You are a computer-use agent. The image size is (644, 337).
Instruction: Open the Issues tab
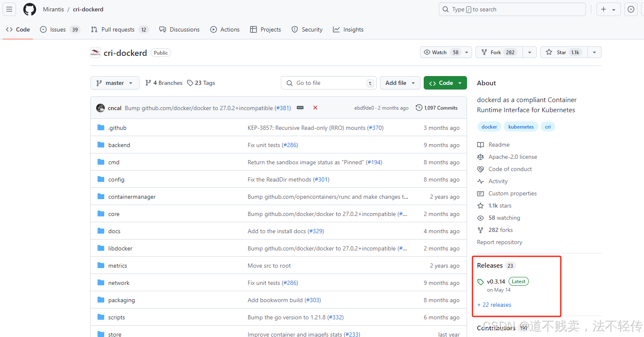[60, 29]
